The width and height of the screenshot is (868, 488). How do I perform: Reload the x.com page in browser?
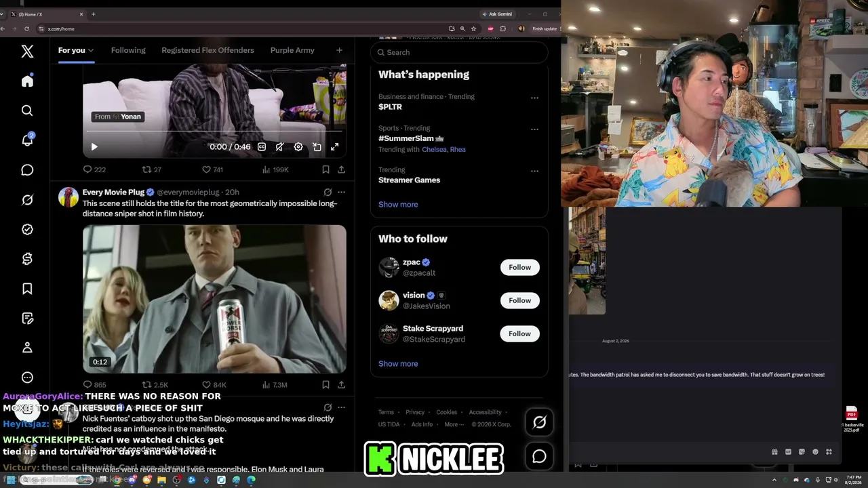(x=26, y=28)
